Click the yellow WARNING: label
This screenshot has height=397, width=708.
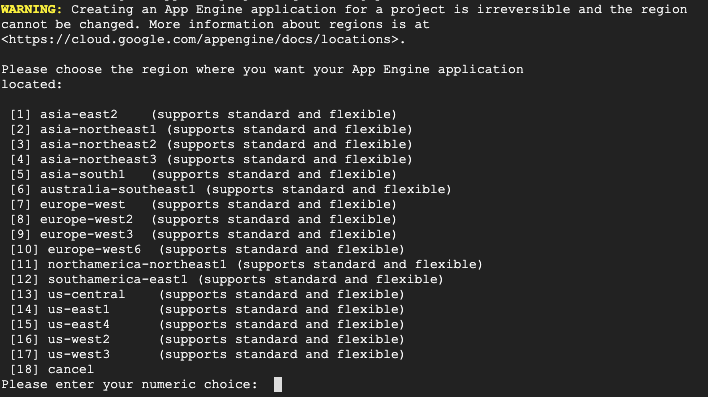32,9
